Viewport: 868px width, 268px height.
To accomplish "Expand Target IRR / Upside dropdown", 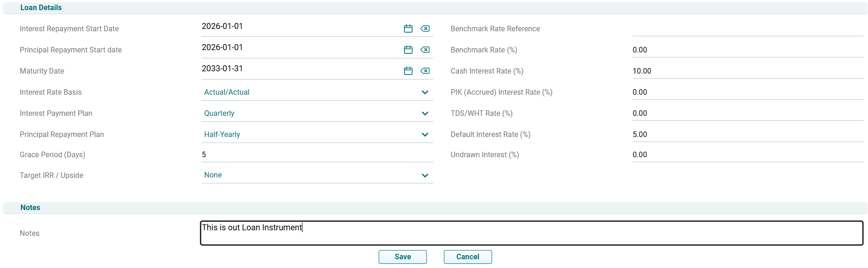I will point(425,176).
